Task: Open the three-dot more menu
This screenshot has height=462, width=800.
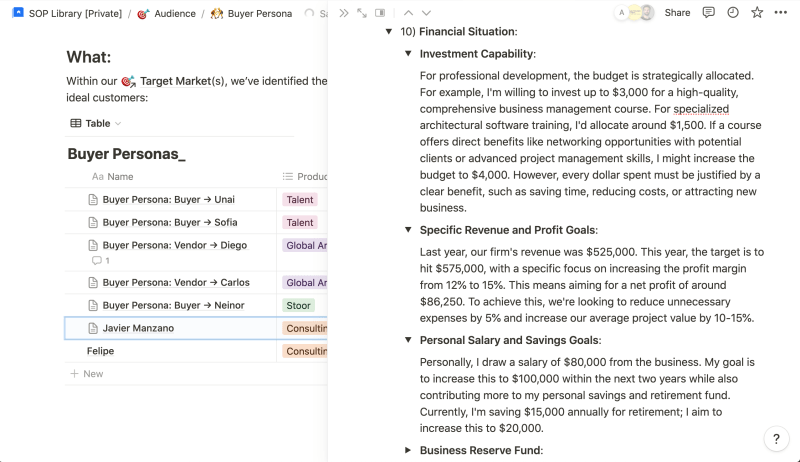Action: (x=781, y=13)
